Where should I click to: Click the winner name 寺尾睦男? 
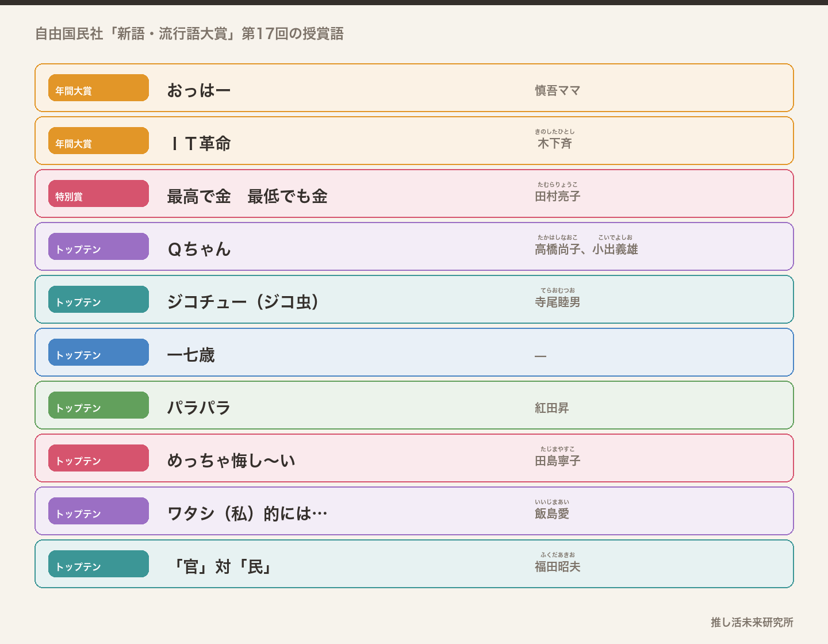558,302
